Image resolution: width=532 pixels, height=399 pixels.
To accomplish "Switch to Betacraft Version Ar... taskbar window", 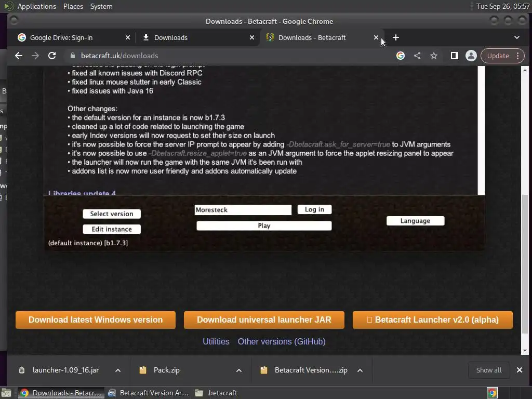I will [148, 393].
